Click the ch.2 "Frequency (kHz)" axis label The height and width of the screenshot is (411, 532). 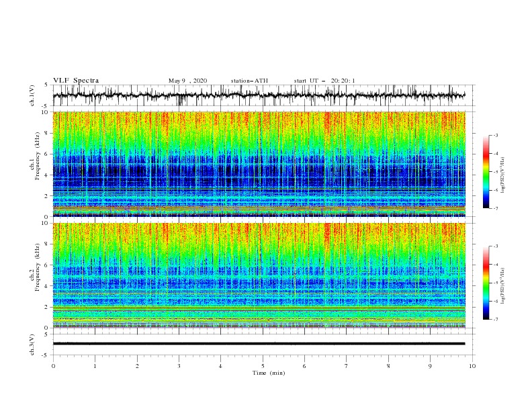(x=38, y=266)
